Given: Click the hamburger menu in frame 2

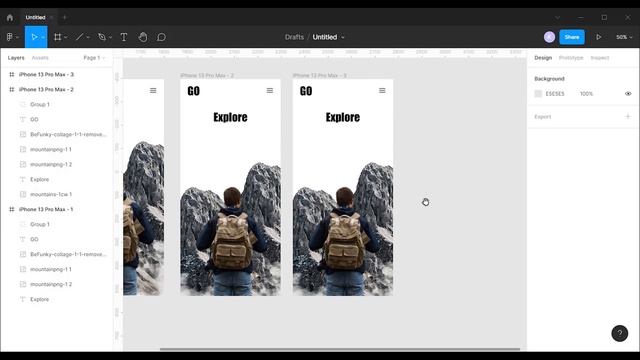Looking at the screenshot, I should tap(270, 91).
